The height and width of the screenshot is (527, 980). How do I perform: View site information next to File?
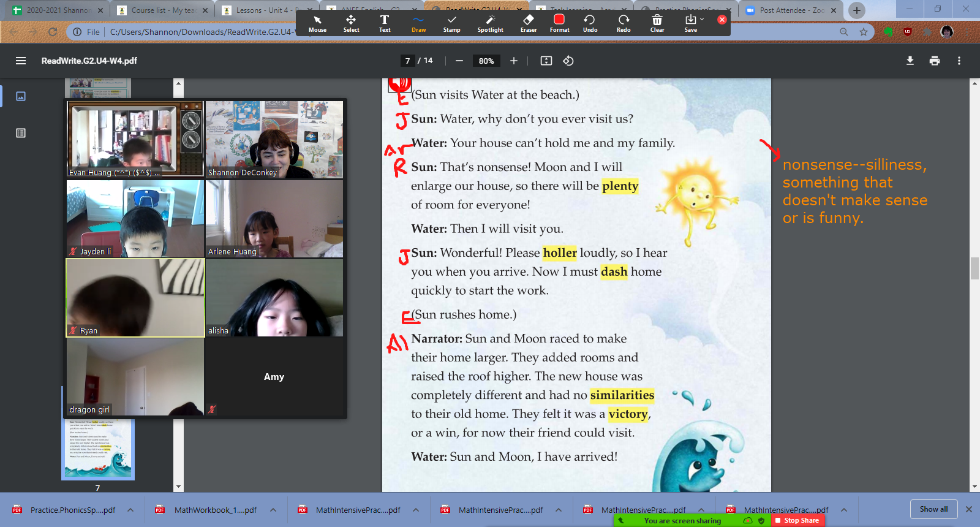point(77,32)
